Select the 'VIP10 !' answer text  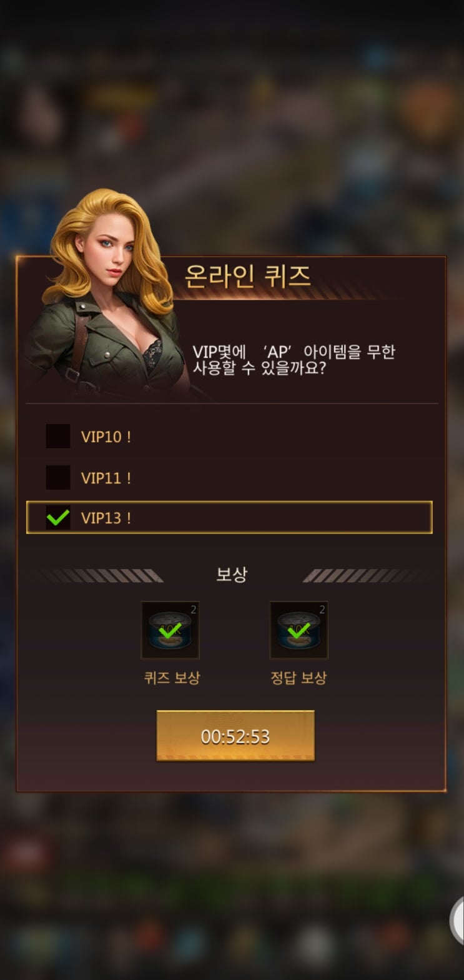tap(106, 437)
